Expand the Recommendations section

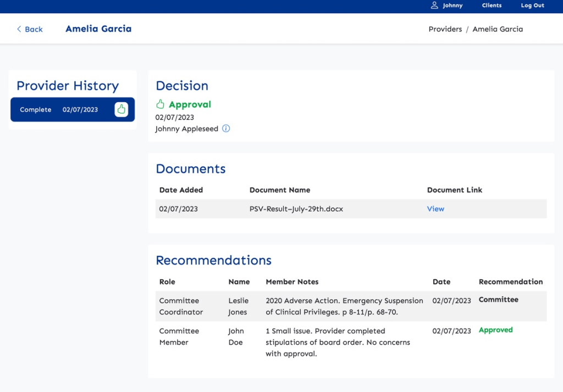coord(213,261)
